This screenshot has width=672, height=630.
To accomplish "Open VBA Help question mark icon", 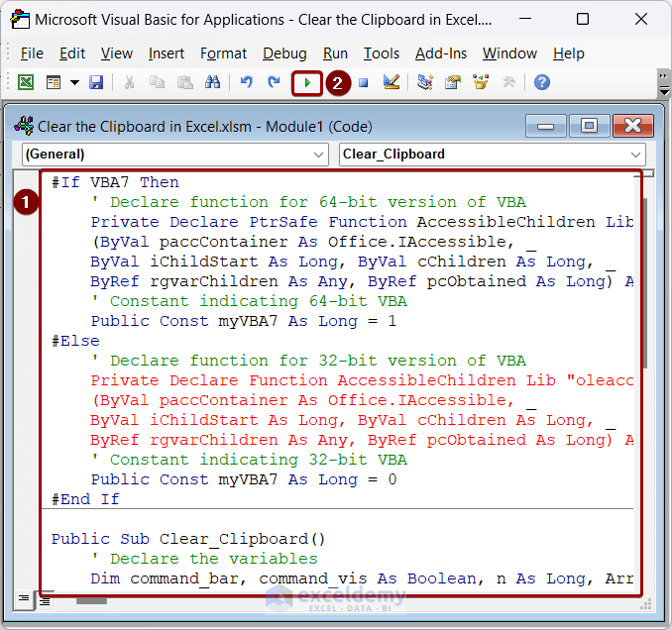I will pos(542,82).
